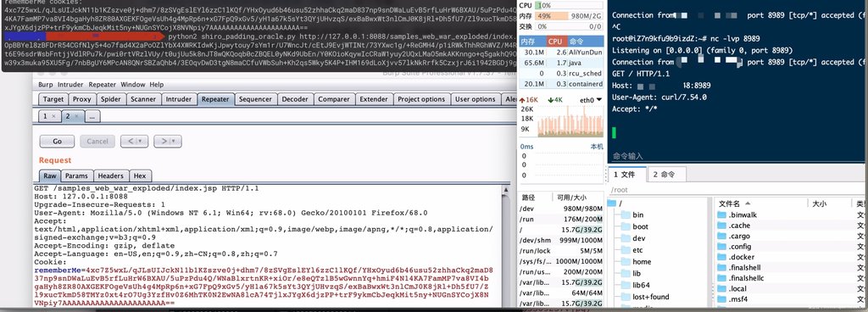
Task: Click the greyed Cancel button
Action: [97, 141]
